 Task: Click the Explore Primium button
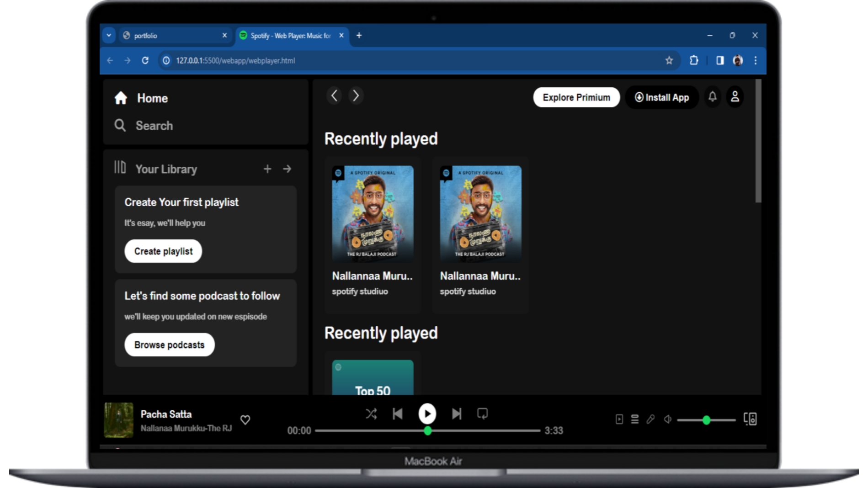576,97
